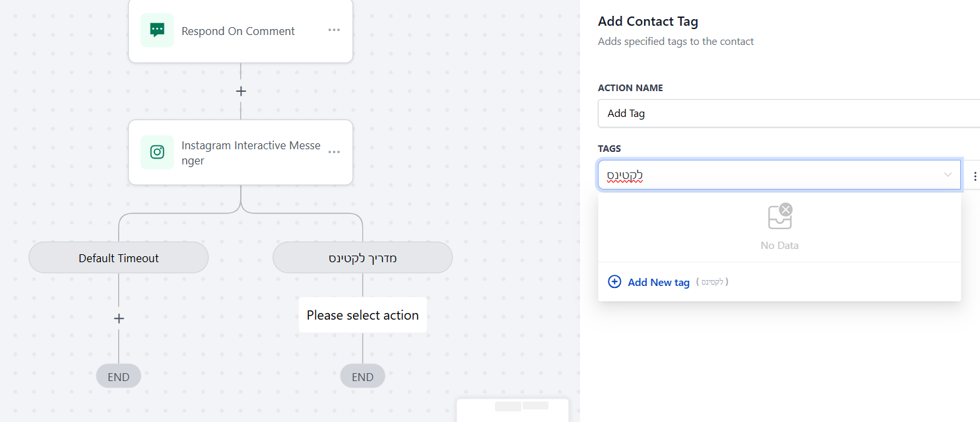Screen dimensions: 980x422
Task: Open the Instagram Interactive Messenger node
Action: point(241,153)
